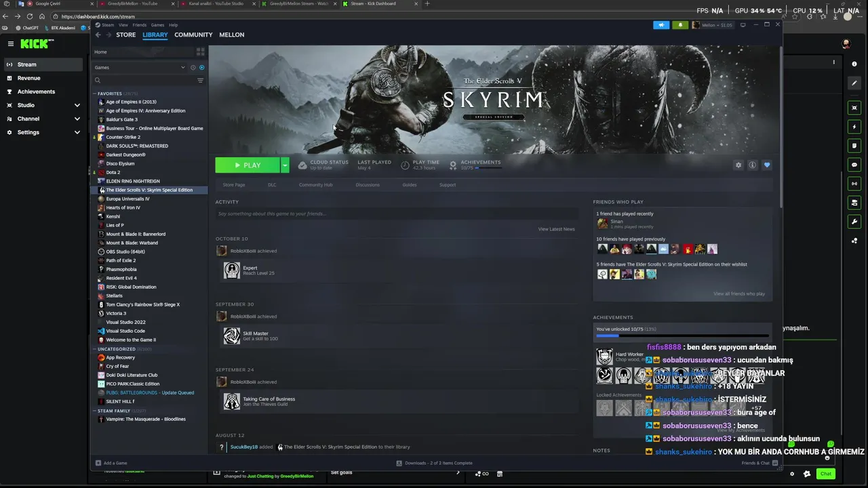
Task: Click the Steam forward navigation arrow
Action: tap(108, 35)
